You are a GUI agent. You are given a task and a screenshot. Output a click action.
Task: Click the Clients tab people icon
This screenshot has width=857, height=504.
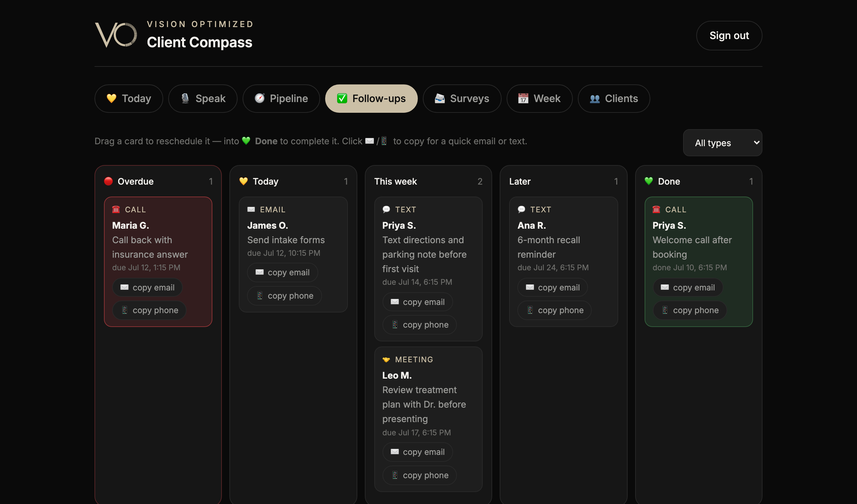[595, 99]
